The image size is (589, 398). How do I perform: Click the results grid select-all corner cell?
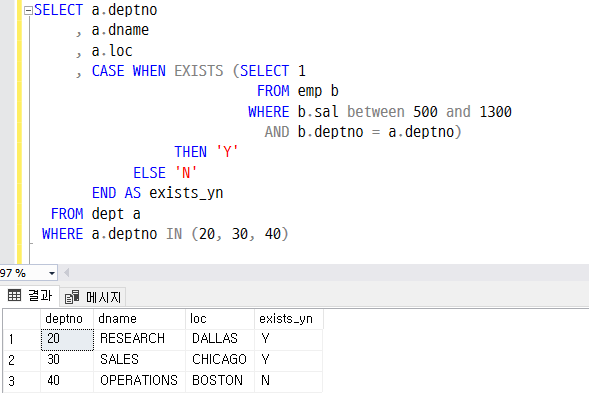coord(22,319)
